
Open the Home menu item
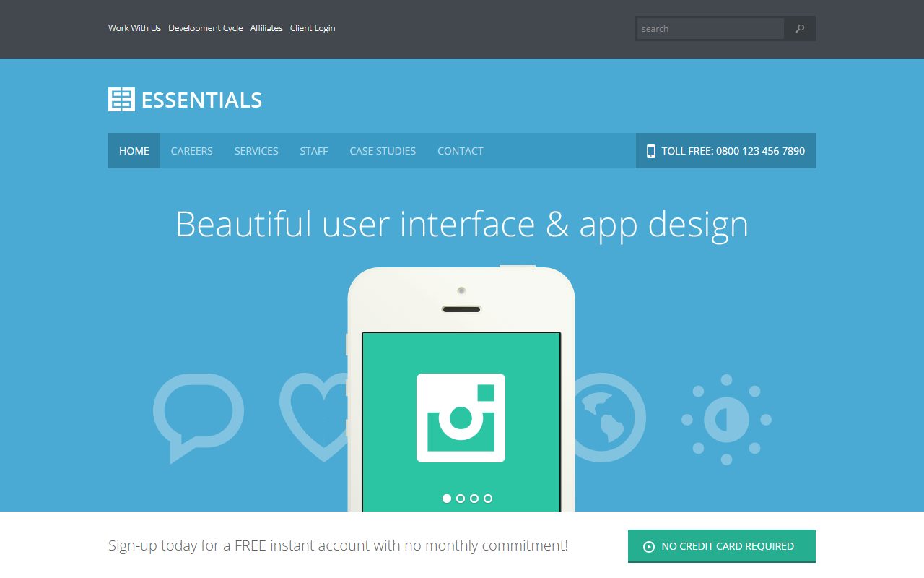coord(134,151)
